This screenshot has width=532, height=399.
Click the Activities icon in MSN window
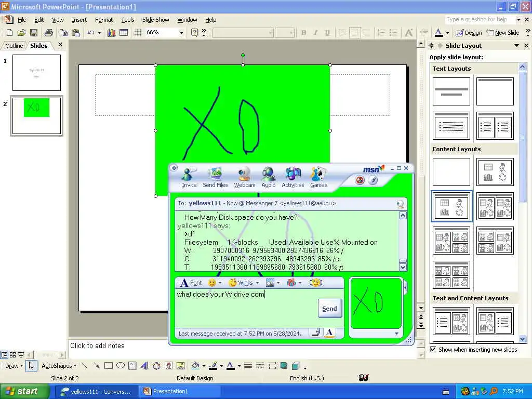[x=293, y=177]
